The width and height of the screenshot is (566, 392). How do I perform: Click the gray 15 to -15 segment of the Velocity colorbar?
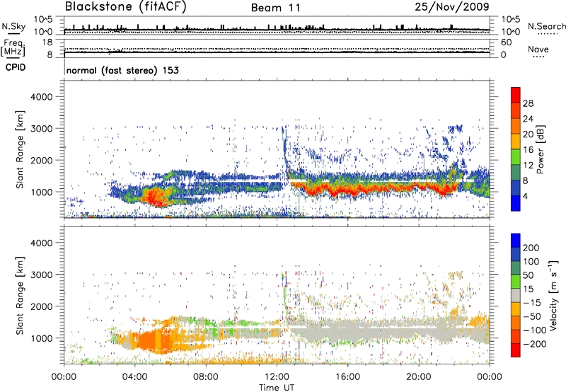[516, 296]
